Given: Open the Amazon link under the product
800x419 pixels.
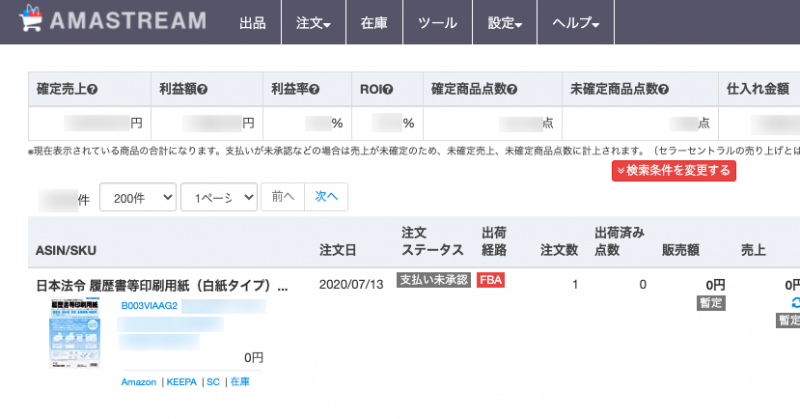Looking at the screenshot, I should 138,382.
